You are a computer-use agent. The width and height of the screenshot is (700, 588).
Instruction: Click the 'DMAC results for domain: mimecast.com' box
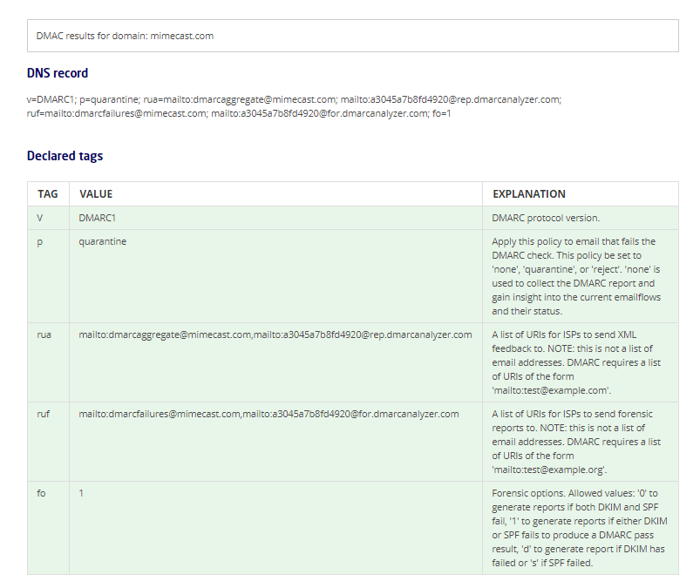tap(353, 36)
